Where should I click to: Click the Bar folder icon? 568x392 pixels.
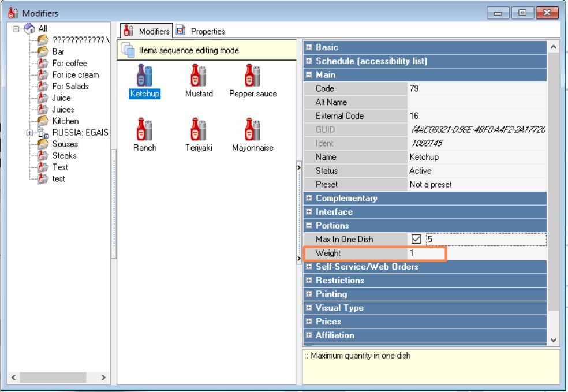point(43,51)
